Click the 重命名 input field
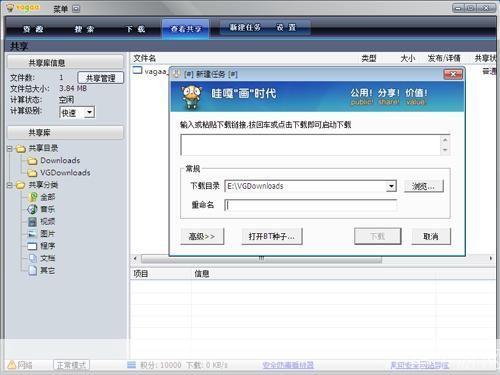The image size is (500, 375). click(x=311, y=205)
